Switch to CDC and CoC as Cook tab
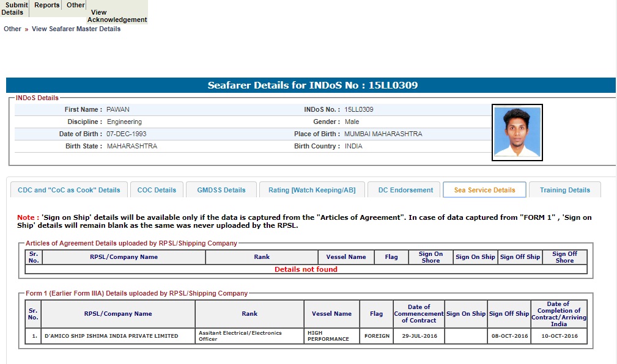The width and height of the screenshot is (617, 364). pyautogui.click(x=69, y=190)
